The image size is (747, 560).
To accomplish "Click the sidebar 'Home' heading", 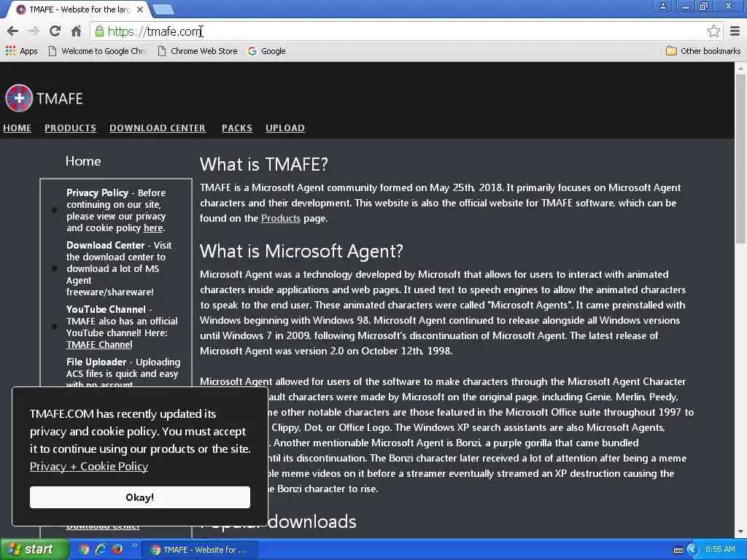I will point(83,161).
